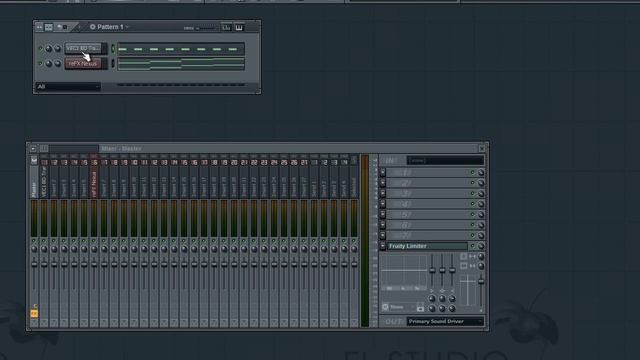The image size is (640, 360).
Task: Select the reFX Nexus channel button
Action: point(83,63)
